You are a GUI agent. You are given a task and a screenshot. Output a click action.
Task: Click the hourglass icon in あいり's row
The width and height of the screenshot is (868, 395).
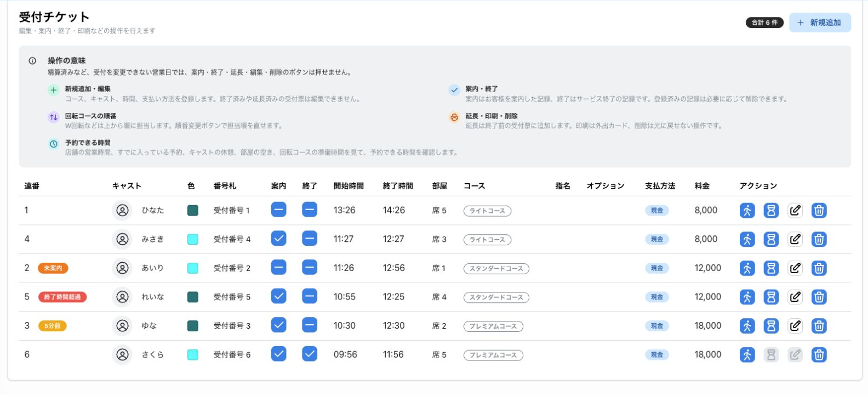[x=771, y=268]
